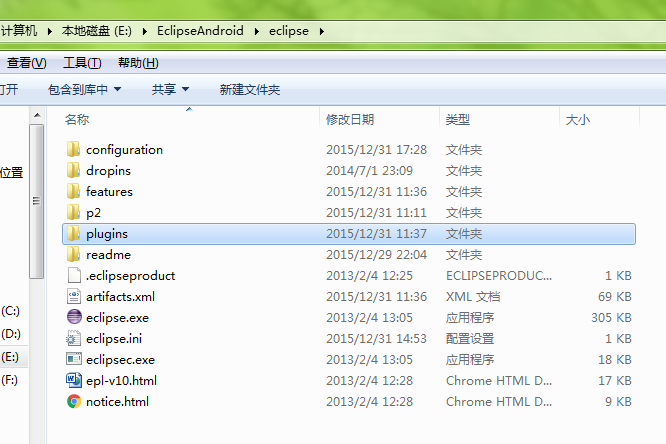Select the epl-v10.html file name
The height and width of the screenshot is (444, 666).
[121, 381]
